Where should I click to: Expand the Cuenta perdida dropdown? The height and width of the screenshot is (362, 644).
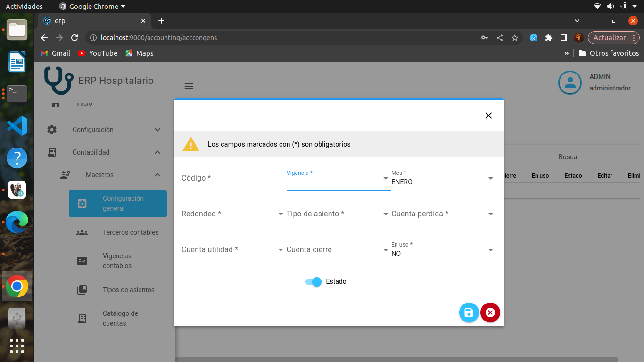[x=443, y=214]
